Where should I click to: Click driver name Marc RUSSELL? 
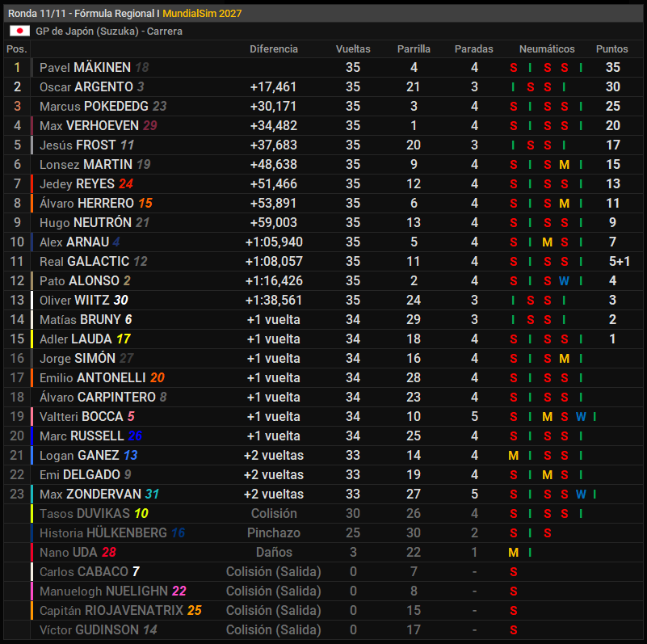pyautogui.click(x=82, y=436)
